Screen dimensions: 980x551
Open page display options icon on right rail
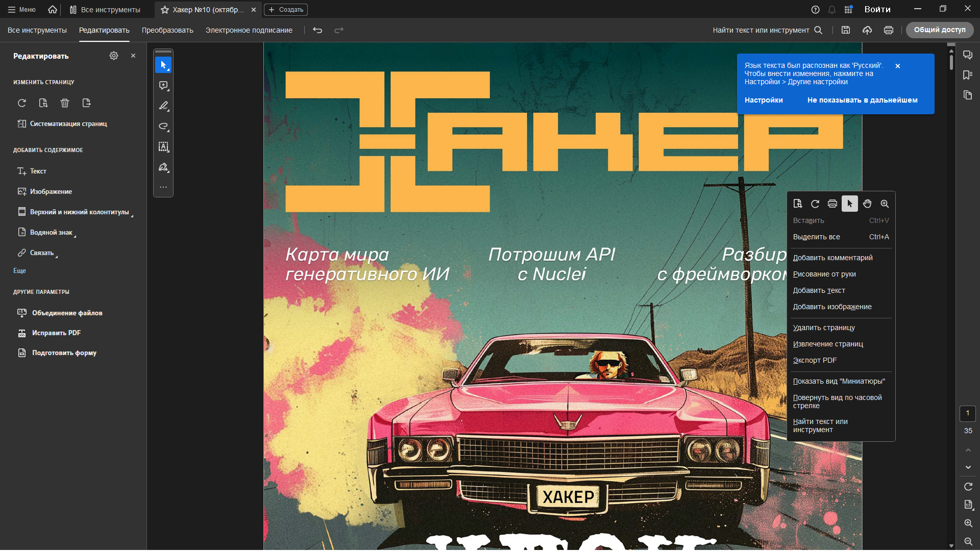pyautogui.click(x=968, y=505)
